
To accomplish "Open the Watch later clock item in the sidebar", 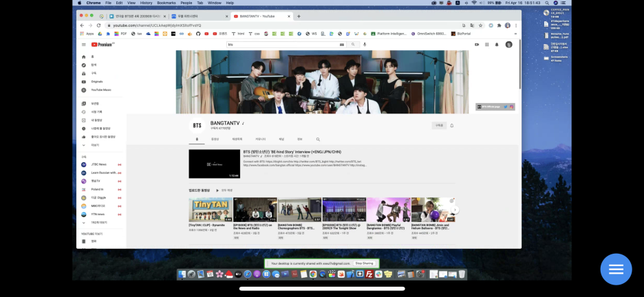I will pyautogui.click(x=98, y=129).
